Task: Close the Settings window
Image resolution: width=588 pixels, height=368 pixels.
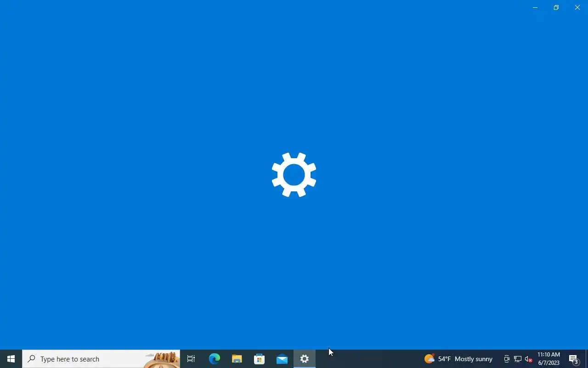Action: click(577, 7)
